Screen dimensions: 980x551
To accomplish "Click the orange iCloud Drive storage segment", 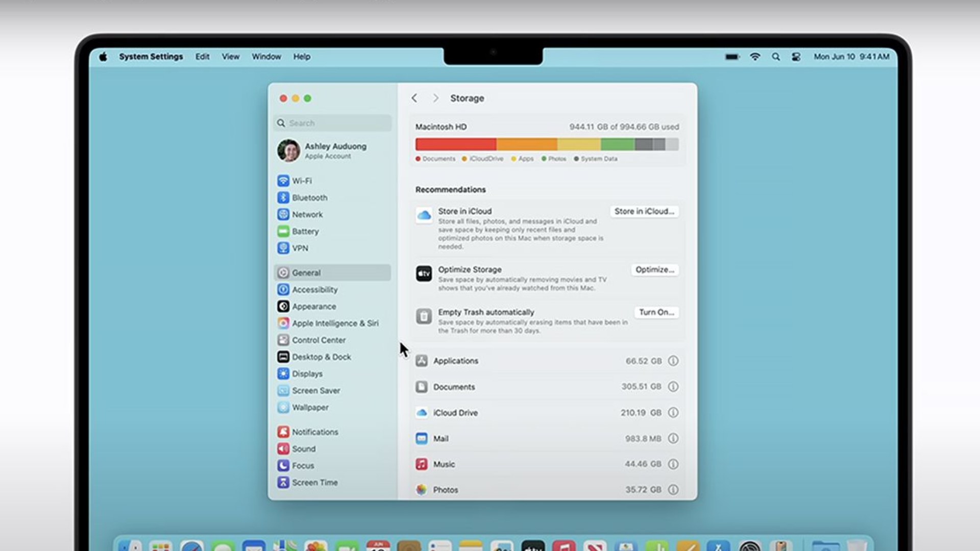I will [x=527, y=144].
